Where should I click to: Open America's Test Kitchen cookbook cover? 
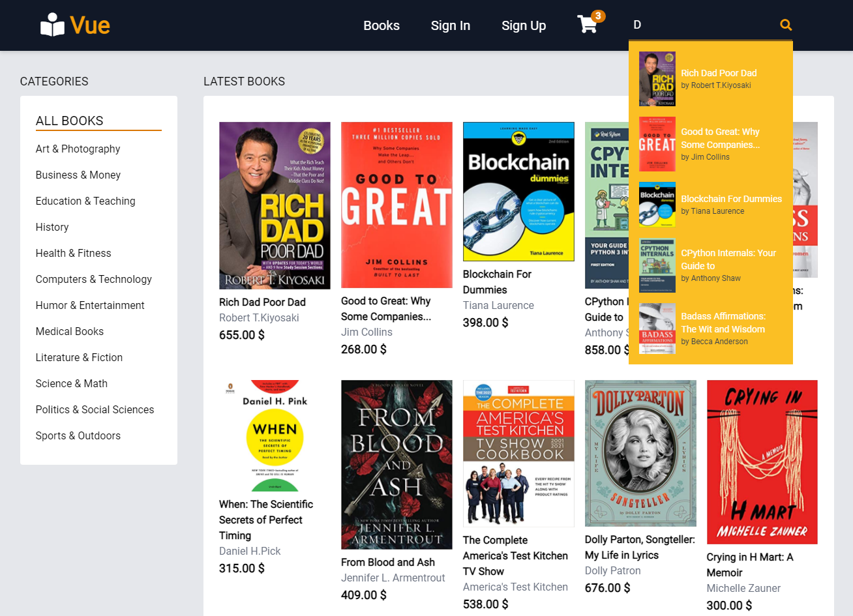pos(518,454)
